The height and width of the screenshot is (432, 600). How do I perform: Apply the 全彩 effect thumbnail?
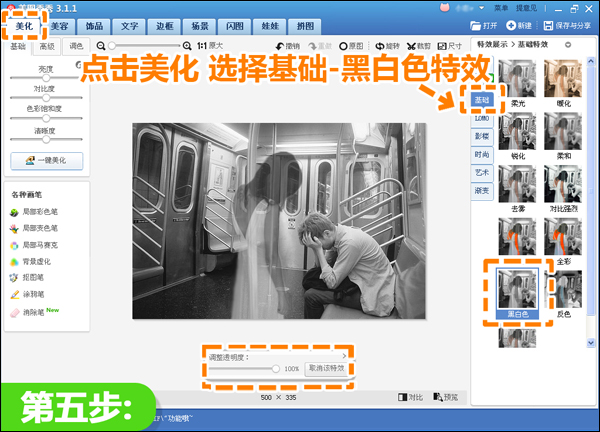click(x=563, y=236)
